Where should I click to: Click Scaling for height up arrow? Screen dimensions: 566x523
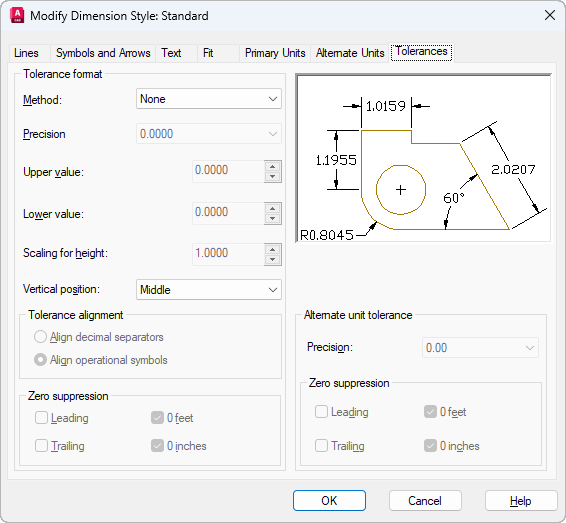click(273, 249)
